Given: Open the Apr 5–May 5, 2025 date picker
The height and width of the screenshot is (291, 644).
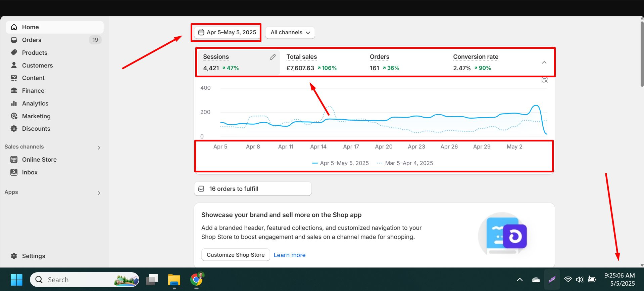Looking at the screenshot, I should point(227,33).
